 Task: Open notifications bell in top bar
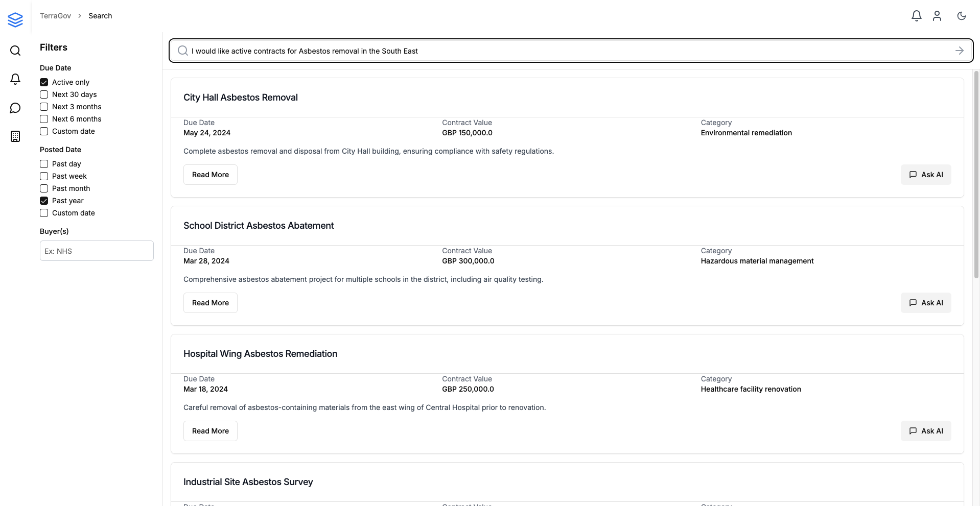tap(917, 16)
